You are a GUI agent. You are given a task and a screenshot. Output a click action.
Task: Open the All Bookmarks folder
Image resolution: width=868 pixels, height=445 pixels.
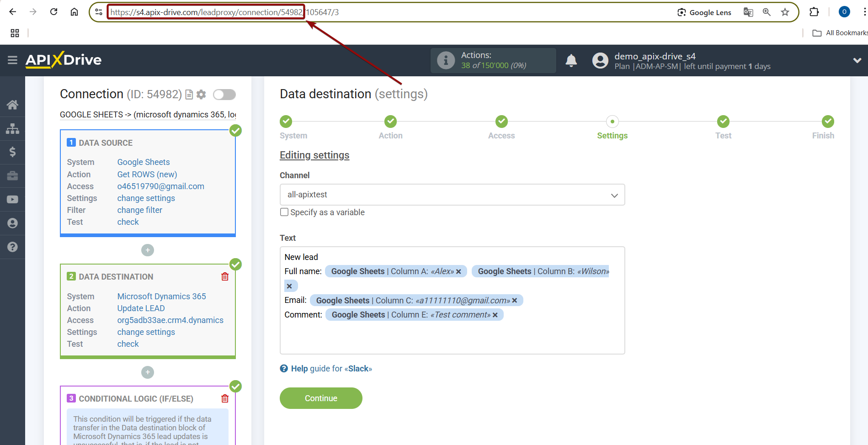[x=840, y=33]
